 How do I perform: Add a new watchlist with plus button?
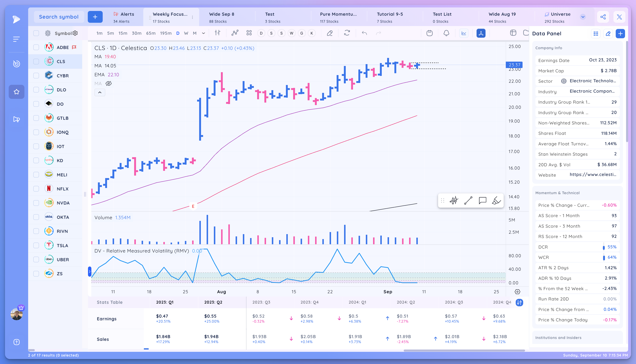click(95, 17)
